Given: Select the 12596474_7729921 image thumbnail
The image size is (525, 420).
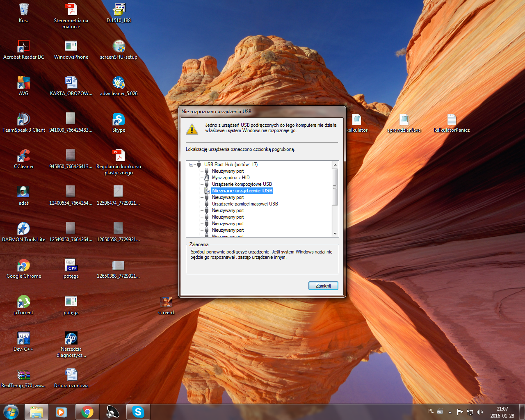Looking at the screenshot, I should click(x=119, y=192).
